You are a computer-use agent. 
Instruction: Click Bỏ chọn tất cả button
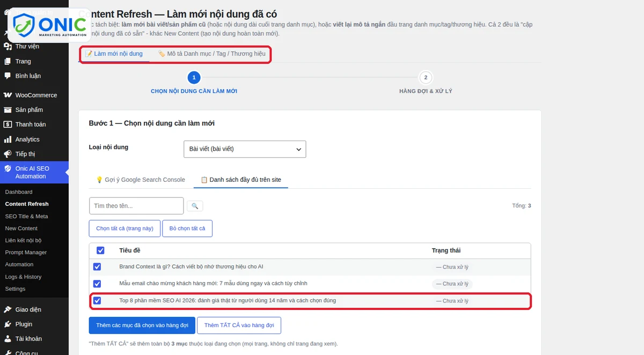pos(187,228)
